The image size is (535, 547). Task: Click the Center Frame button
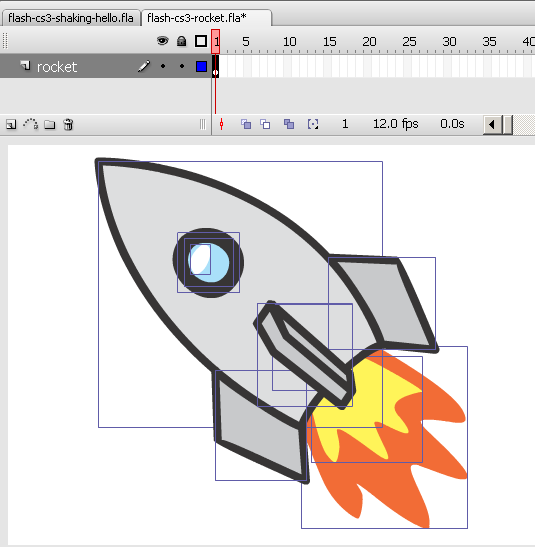tap(221, 124)
